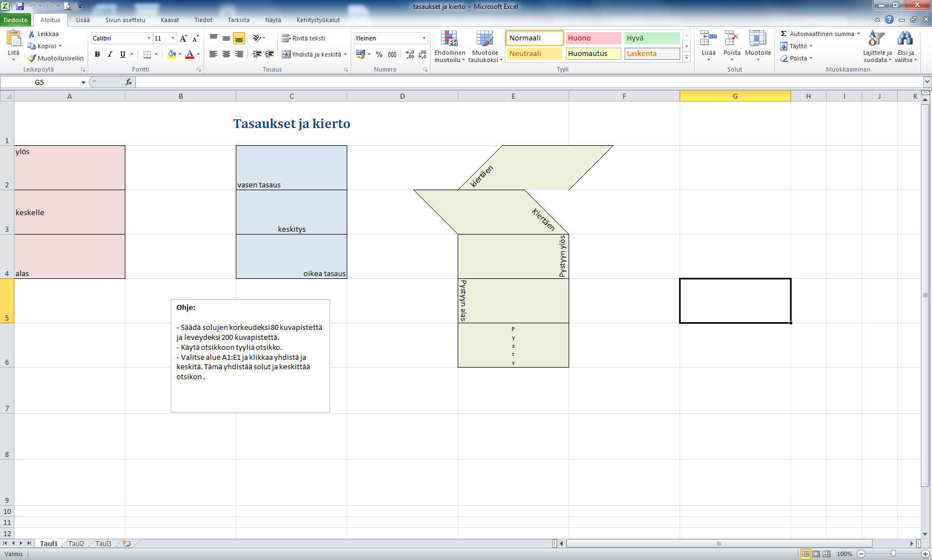Click the Muotoilusivellin format painter icon

(x=32, y=58)
